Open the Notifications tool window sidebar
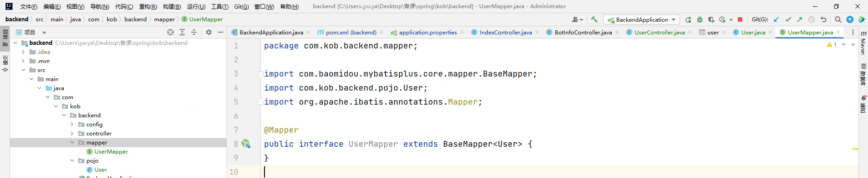Screen dimensions: 868x178 863,104
